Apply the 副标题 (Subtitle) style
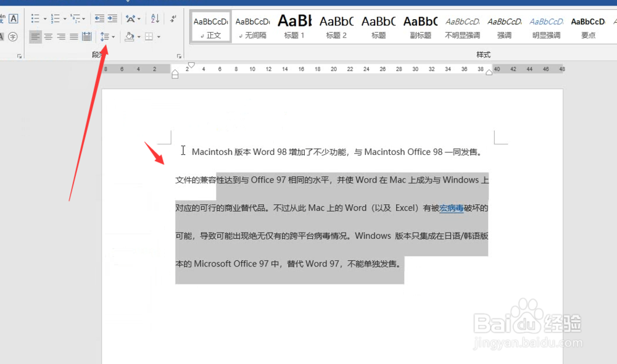This screenshot has width=617, height=364. (420, 27)
